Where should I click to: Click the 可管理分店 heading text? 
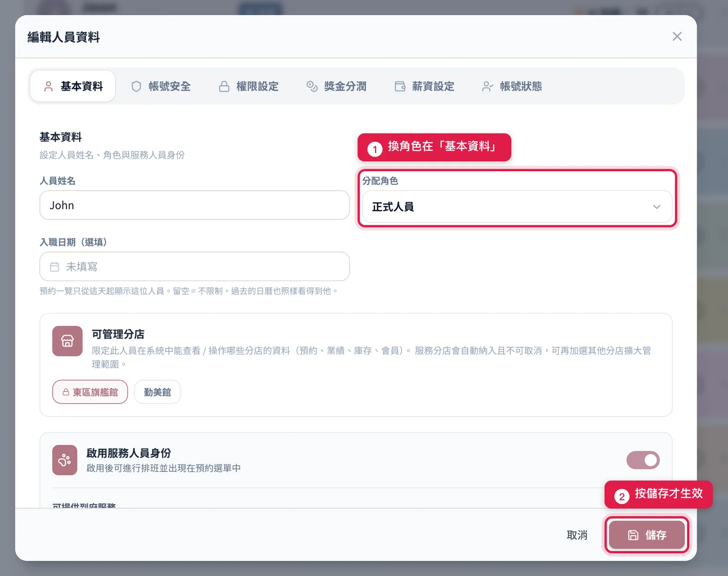click(118, 334)
